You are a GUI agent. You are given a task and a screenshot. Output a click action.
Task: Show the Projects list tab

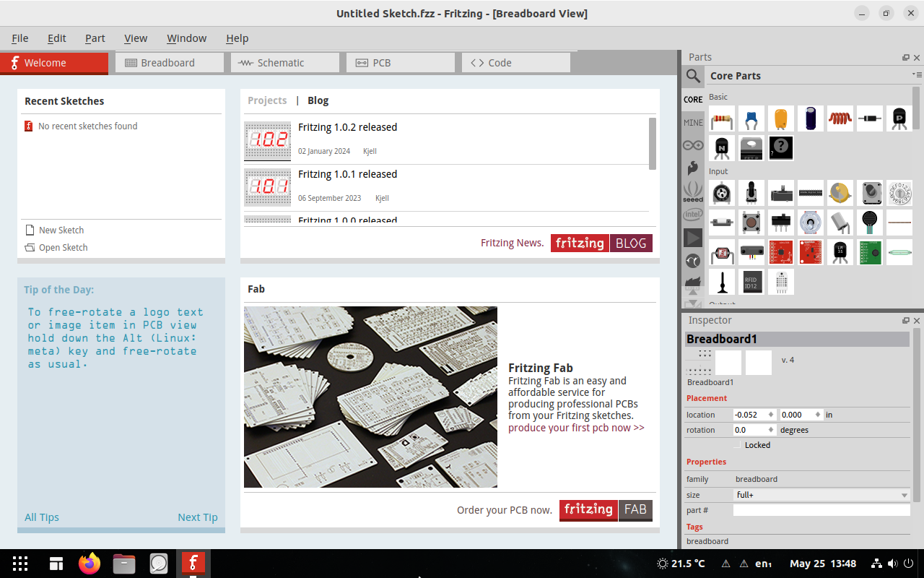point(267,100)
